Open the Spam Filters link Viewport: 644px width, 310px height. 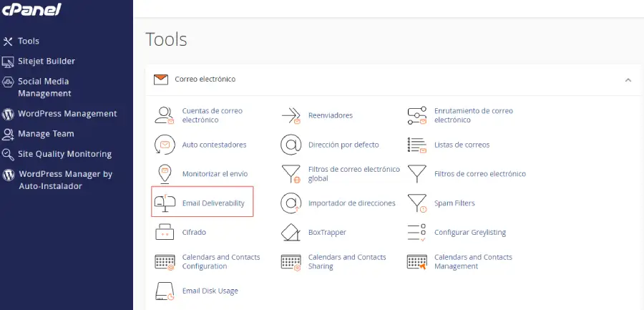[x=454, y=203]
